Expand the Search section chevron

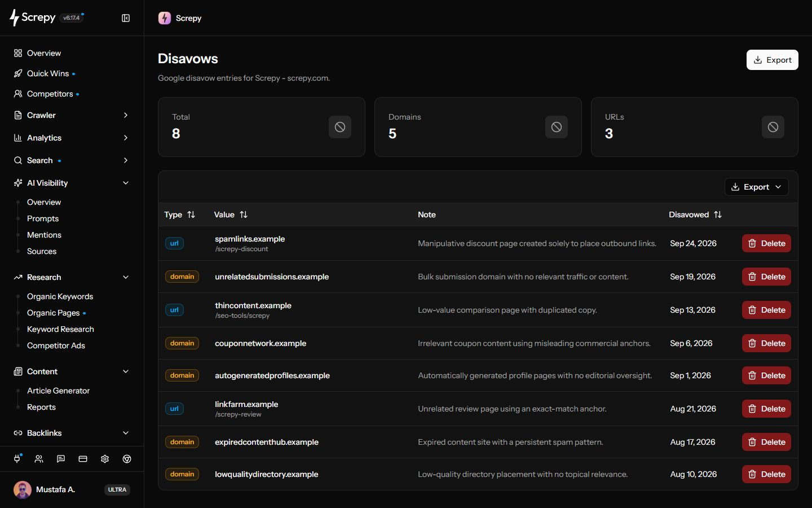(126, 160)
